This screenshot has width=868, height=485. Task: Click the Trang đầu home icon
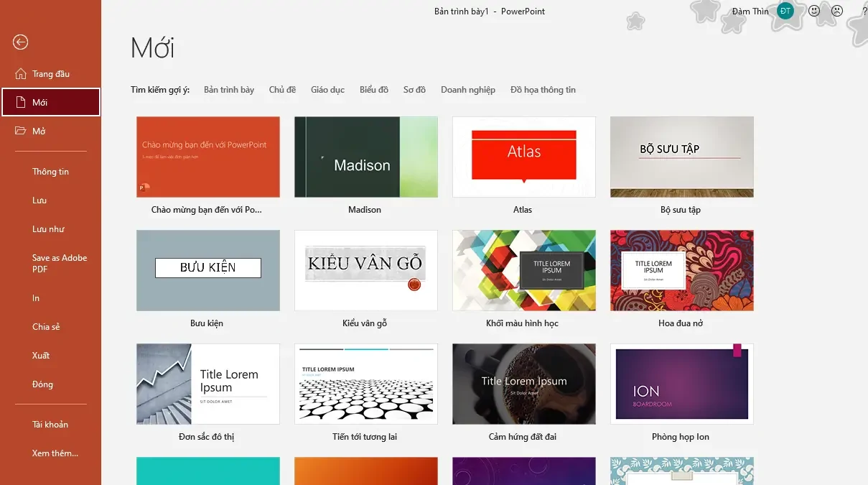point(20,73)
